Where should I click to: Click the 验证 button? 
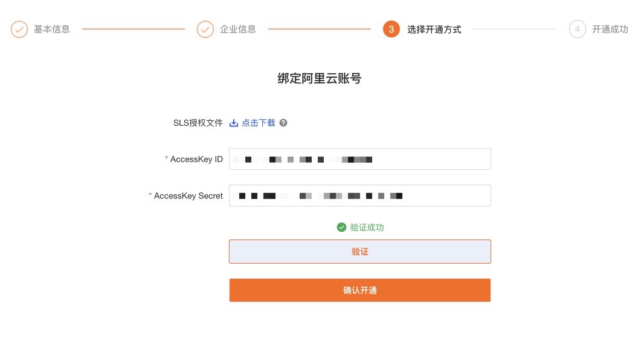[x=360, y=252]
